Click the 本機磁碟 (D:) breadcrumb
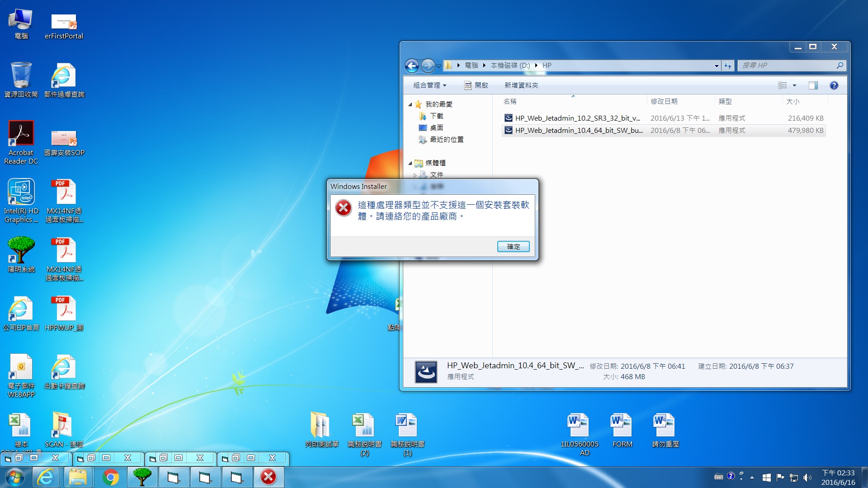868x488 pixels. [x=510, y=66]
